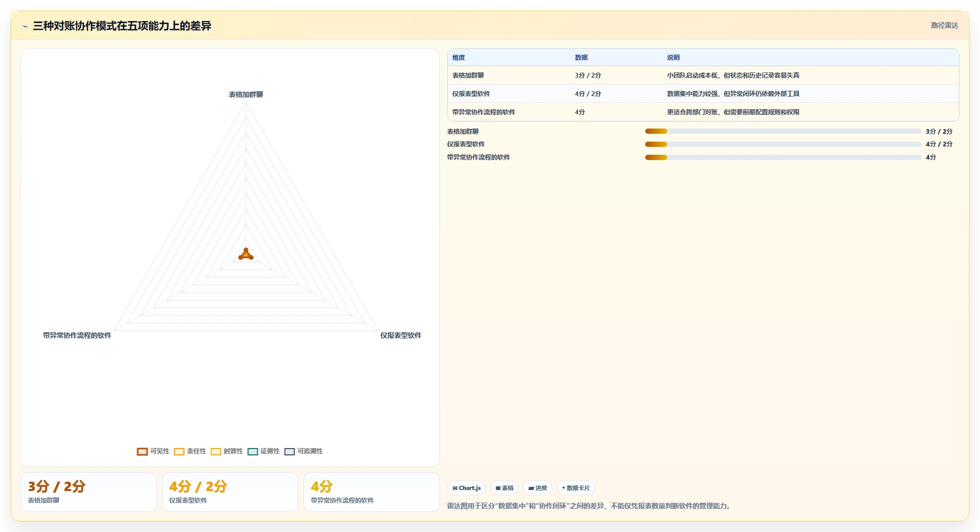Viewport: 980px width, 532px height.
Task: Click the 4分 / 2分 value after progress bar
Action: 939,144
